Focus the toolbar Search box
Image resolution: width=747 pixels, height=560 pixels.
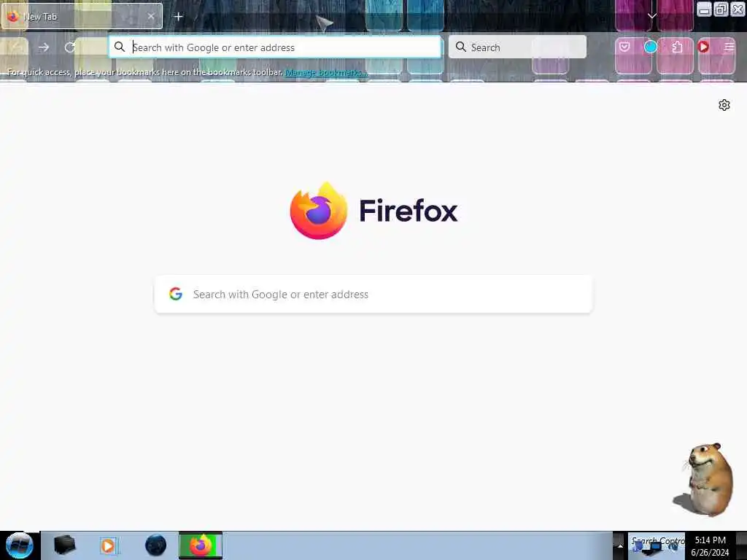click(x=517, y=47)
